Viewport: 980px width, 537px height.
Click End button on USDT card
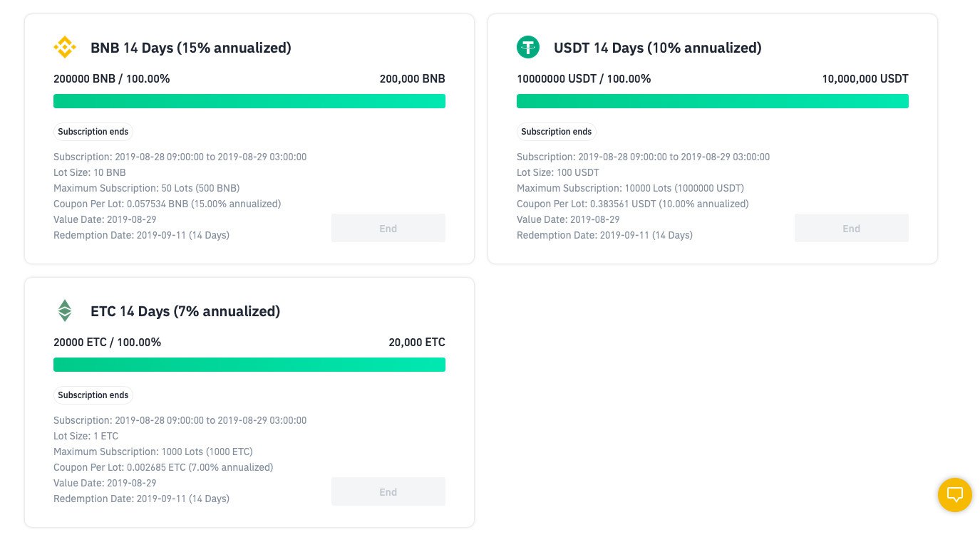tap(852, 228)
